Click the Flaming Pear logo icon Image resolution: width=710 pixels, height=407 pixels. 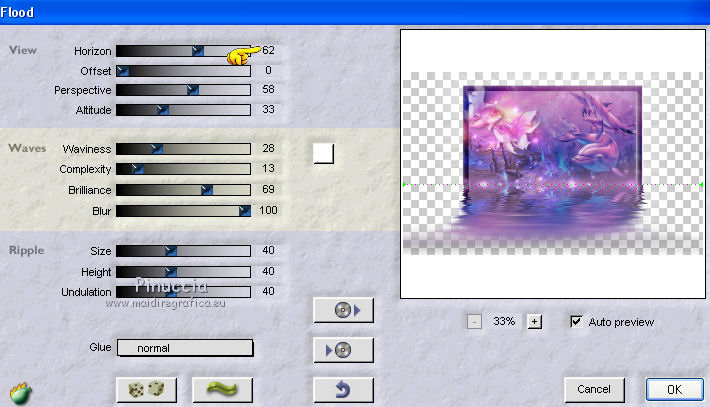21,393
